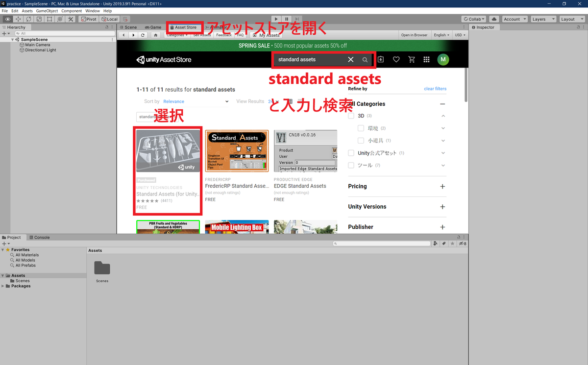Screen dimensions: 588x365
Task: Collapse the All Categories section
Action: click(442, 104)
